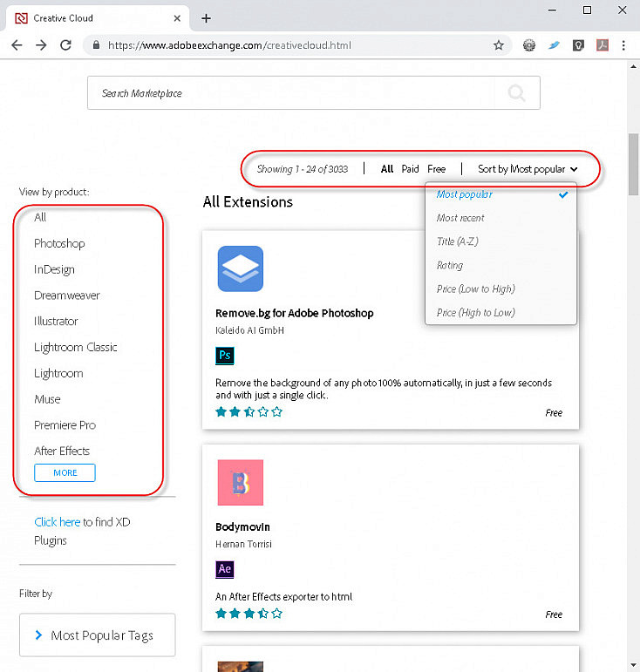Select Lightroom in product list

[x=58, y=373]
